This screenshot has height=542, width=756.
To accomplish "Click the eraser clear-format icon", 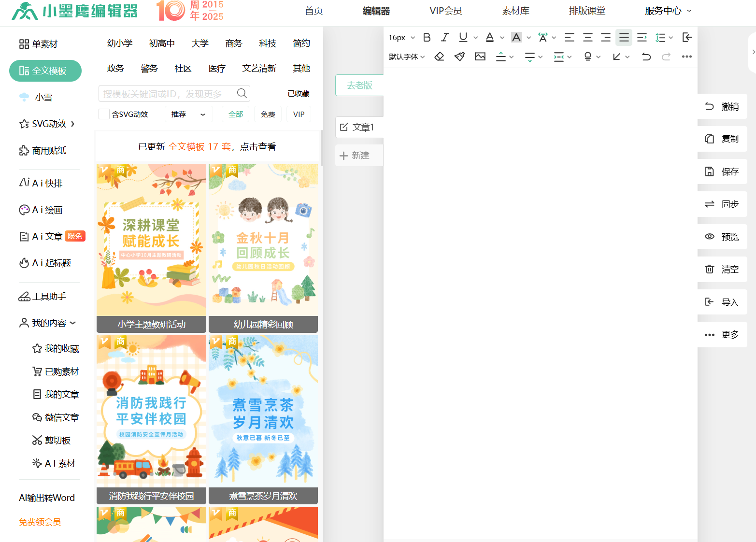I will (x=439, y=57).
